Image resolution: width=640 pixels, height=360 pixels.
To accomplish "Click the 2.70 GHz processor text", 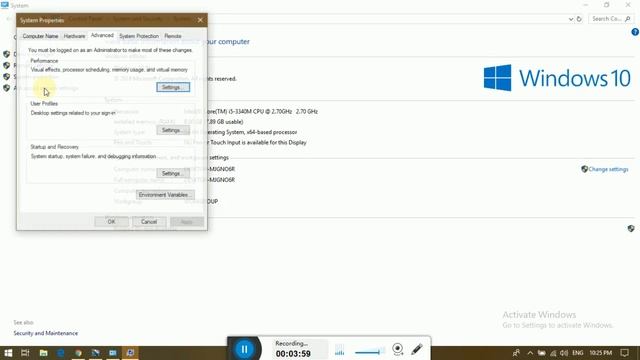I will point(307,111).
